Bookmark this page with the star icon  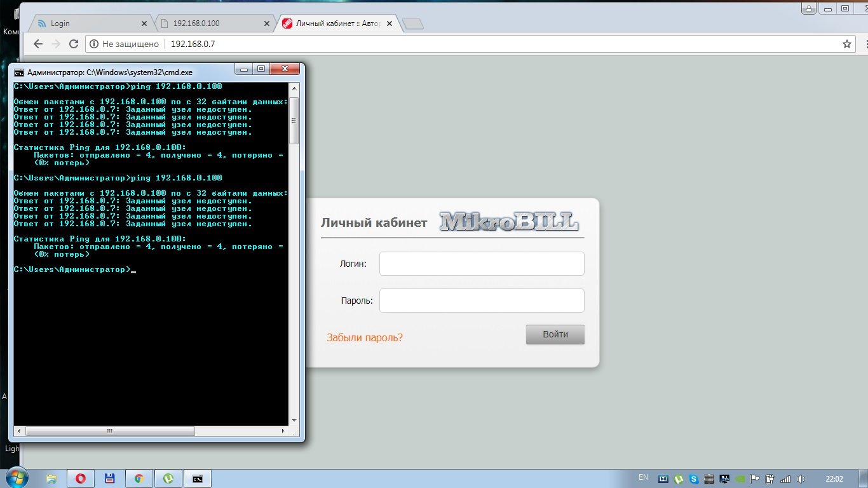(x=846, y=44)
